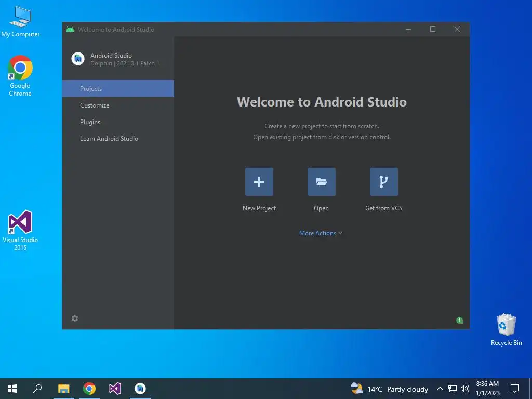
Task: Click the Open label under folder icon
Action: (x=321, y=208)
